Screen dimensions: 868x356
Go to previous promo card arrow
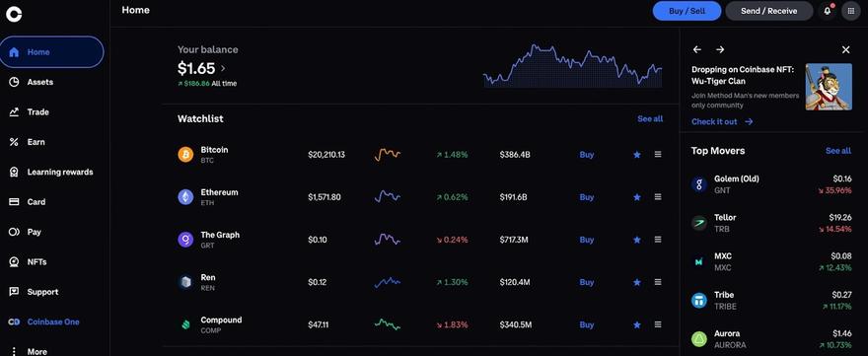[x=697, y=50]
